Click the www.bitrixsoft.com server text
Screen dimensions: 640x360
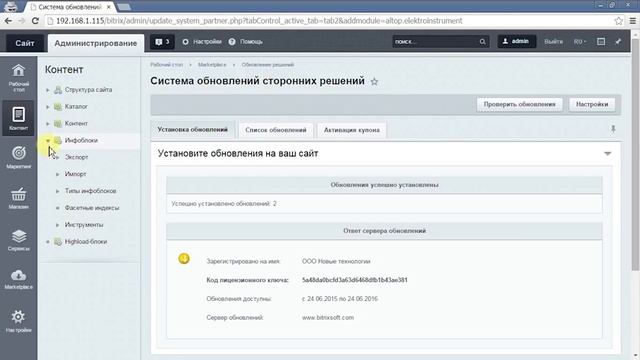click(x=328, y=318)
